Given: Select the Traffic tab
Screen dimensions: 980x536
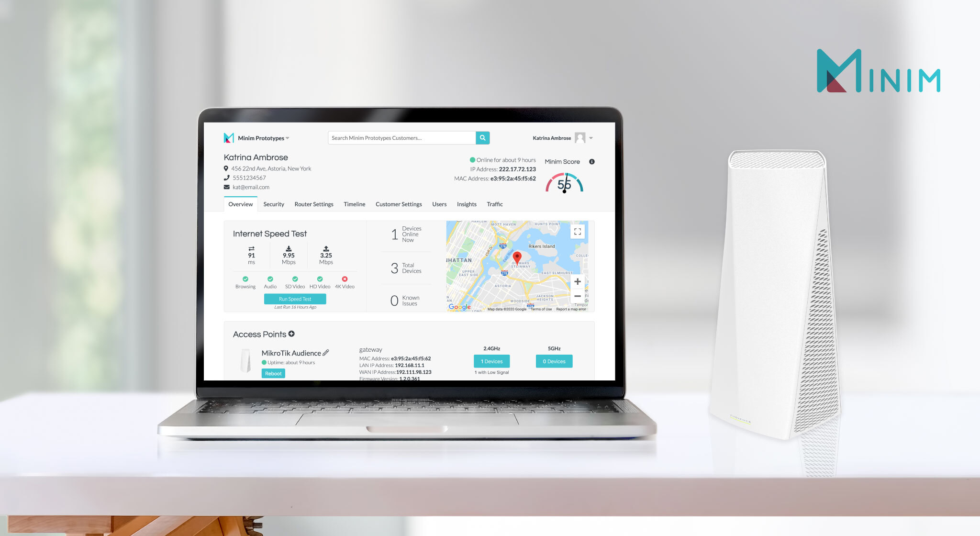Looking at the screenshot, I should (x=494, y=203).
